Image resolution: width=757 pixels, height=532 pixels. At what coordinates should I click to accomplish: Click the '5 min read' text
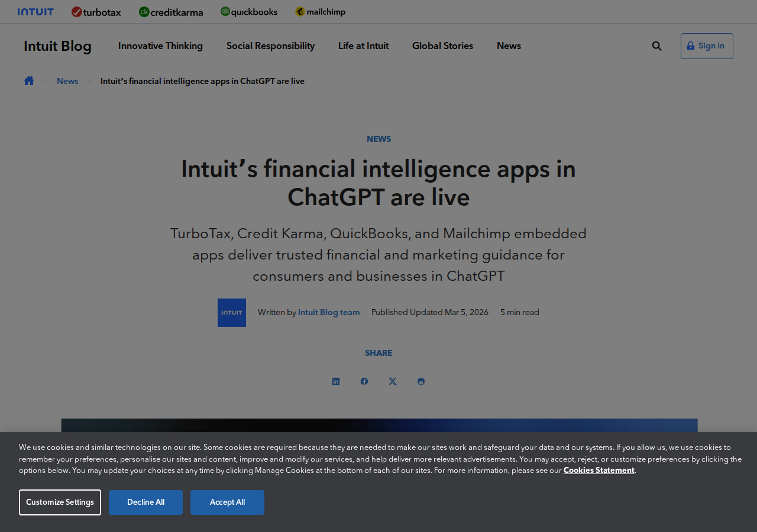tap(520, 313)
